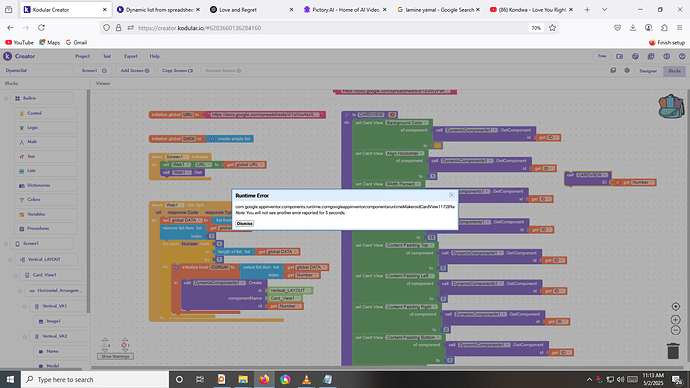
Task: Collapse the Vertical_VA2 tree node
Action: (x=25, y=337)
